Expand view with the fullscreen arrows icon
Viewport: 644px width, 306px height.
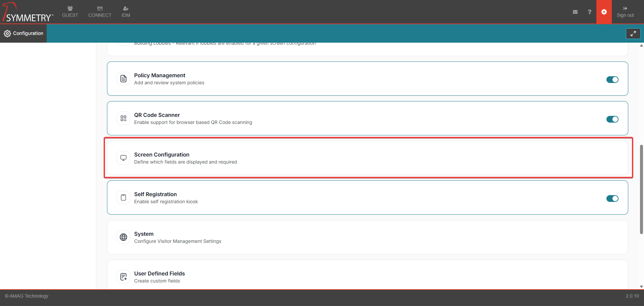tap(633, 33)
